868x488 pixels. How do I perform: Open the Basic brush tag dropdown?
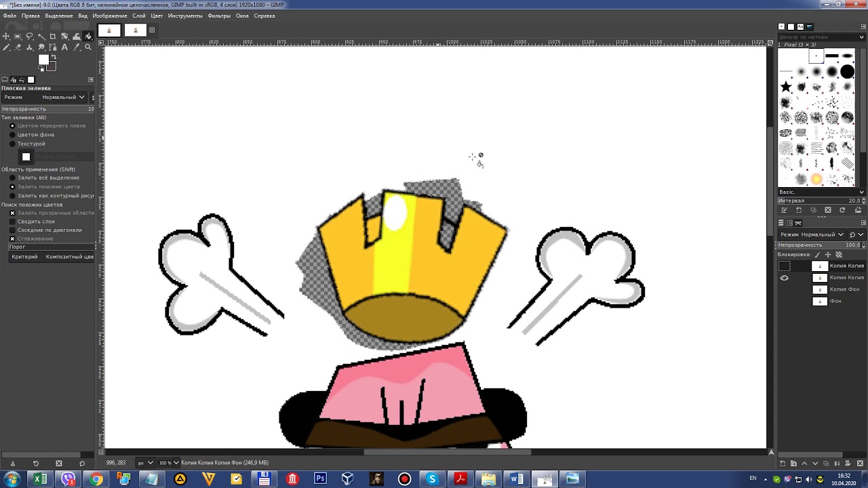tap(822, 192)
